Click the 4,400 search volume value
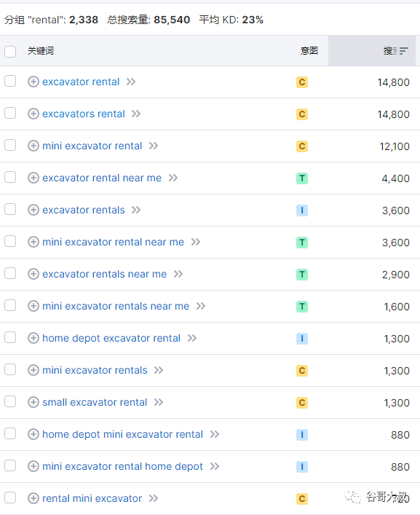This screenshot has height=515, width=420. (x=395, y=178)
